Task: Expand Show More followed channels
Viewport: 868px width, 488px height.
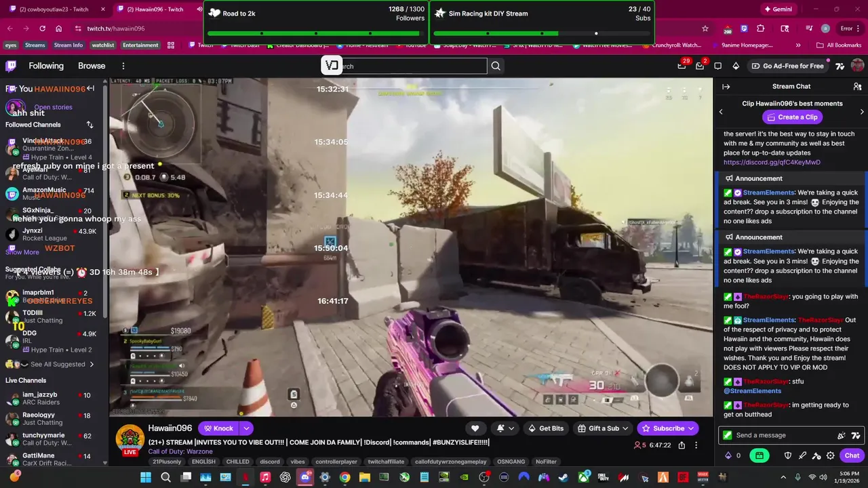Action: coord(22,252)
